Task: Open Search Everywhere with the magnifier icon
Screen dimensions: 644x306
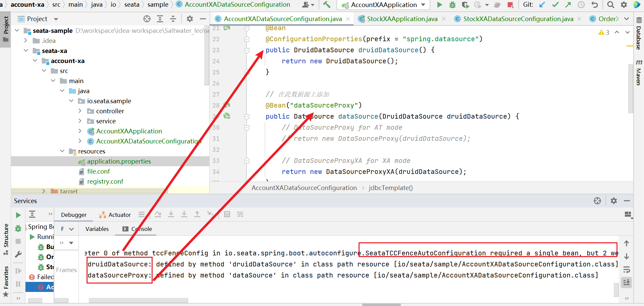Action: (611, 5)
